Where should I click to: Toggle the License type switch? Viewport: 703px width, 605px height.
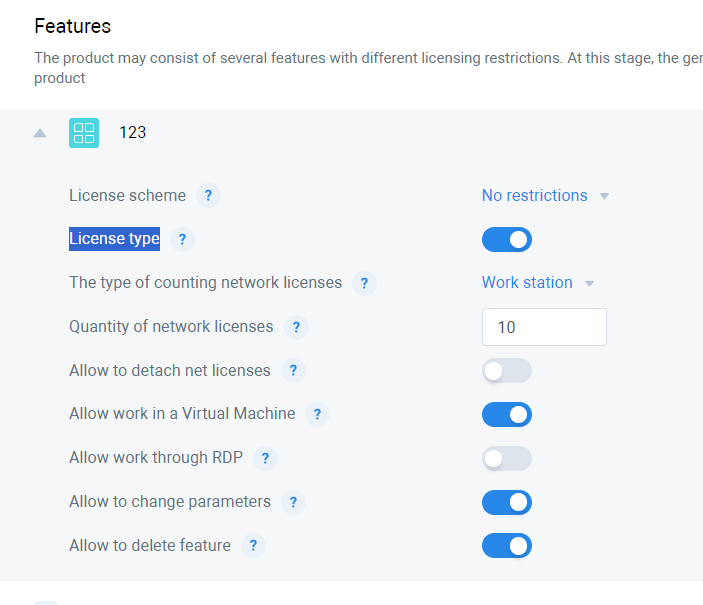pos(507,240)
